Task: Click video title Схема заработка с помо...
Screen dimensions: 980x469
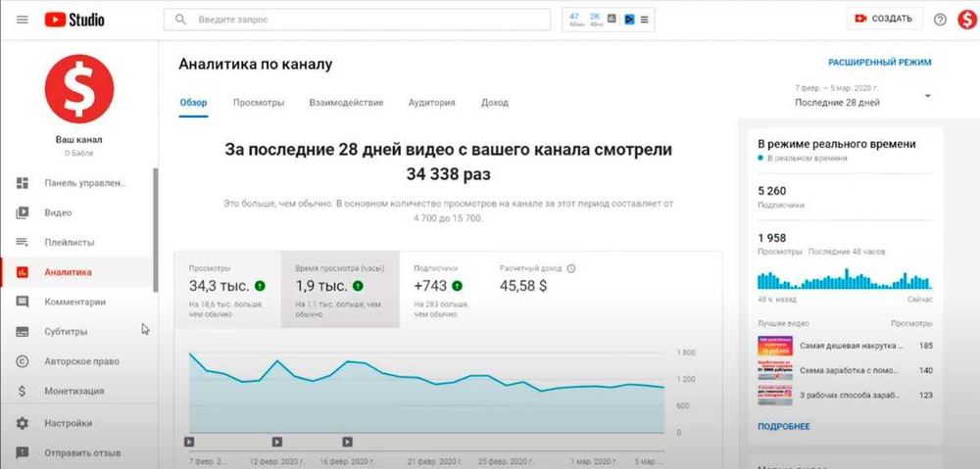Action: 852,370
